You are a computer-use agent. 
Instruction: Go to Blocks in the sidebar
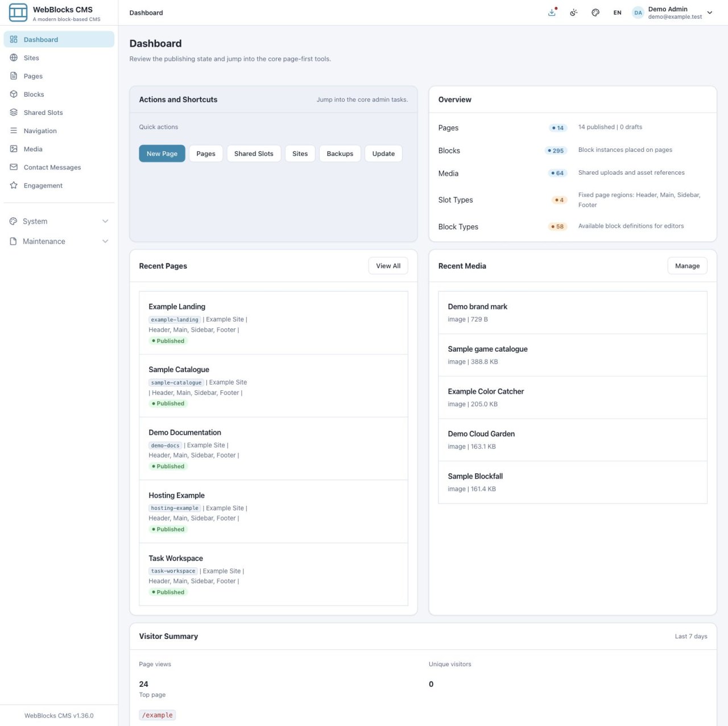pos(59,94)
